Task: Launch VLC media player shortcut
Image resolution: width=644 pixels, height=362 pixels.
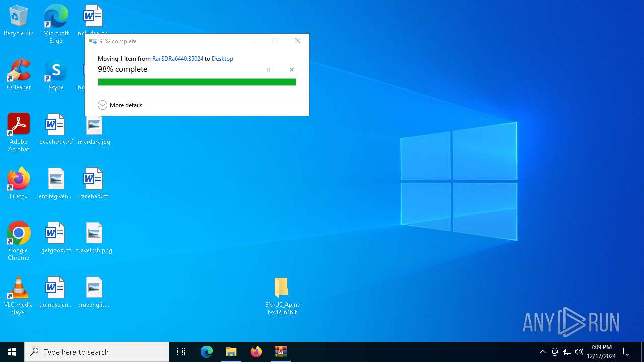Action: pos(19,296)
